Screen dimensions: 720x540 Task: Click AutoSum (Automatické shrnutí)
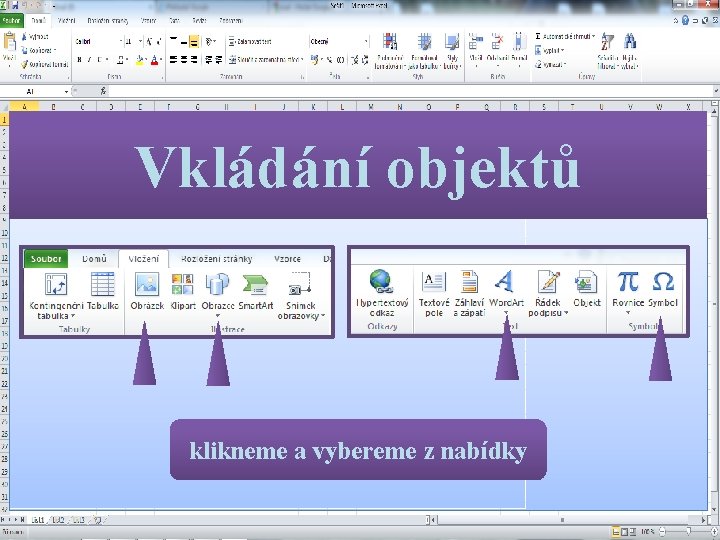coord(565,36)
